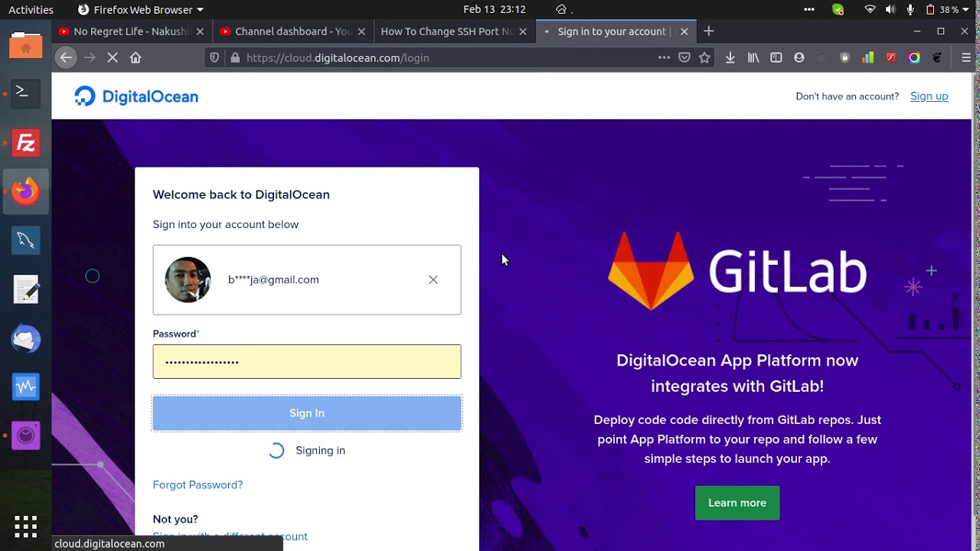Viewport: 980px width, 551px height.
Task: Close the Sign in to your account tab
Action: (x=684, y=31)
